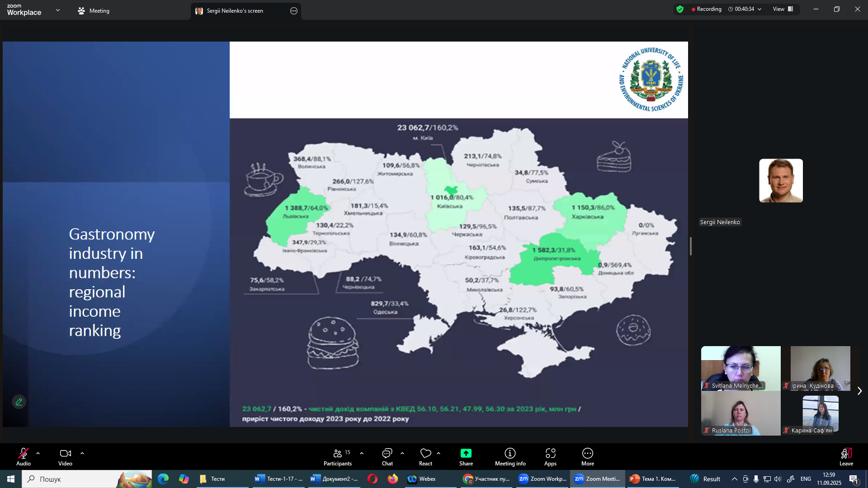The image size is (868, 488).
Task: Expand the Zoom Workplace dropdown arrow
Action: click(x=58, y=10)
